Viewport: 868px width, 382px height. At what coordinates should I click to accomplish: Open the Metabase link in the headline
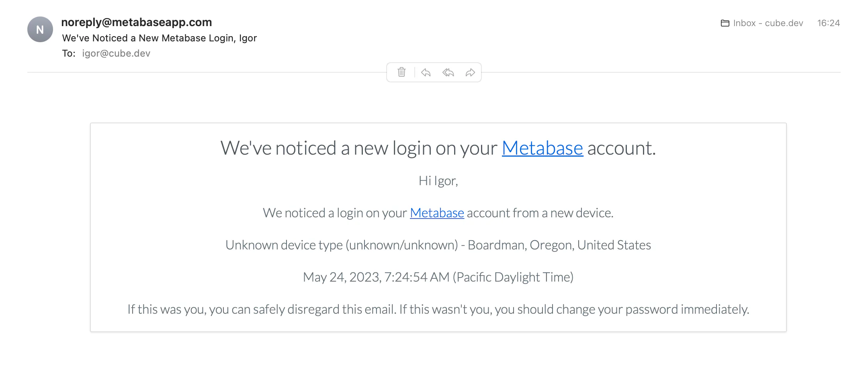coord(542,148)
